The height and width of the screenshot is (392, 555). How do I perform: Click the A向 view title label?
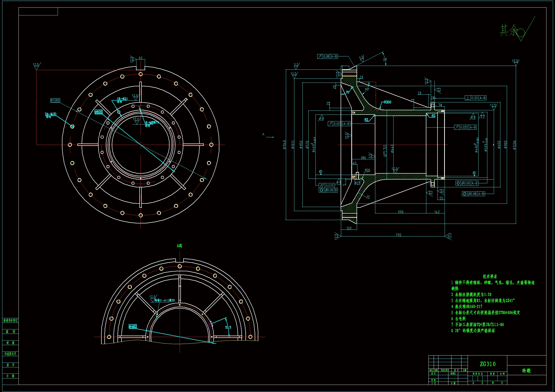[x=179, y=246]
